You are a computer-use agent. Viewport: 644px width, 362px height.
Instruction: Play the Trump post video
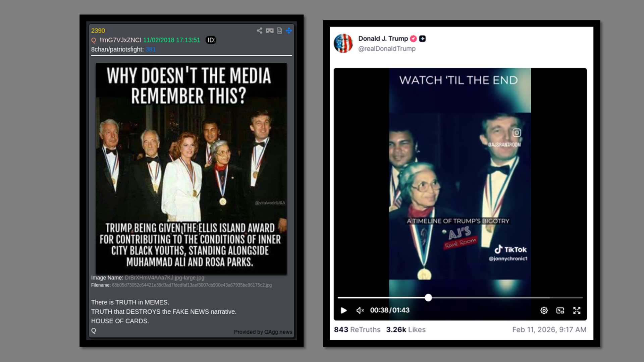(343, 310)
